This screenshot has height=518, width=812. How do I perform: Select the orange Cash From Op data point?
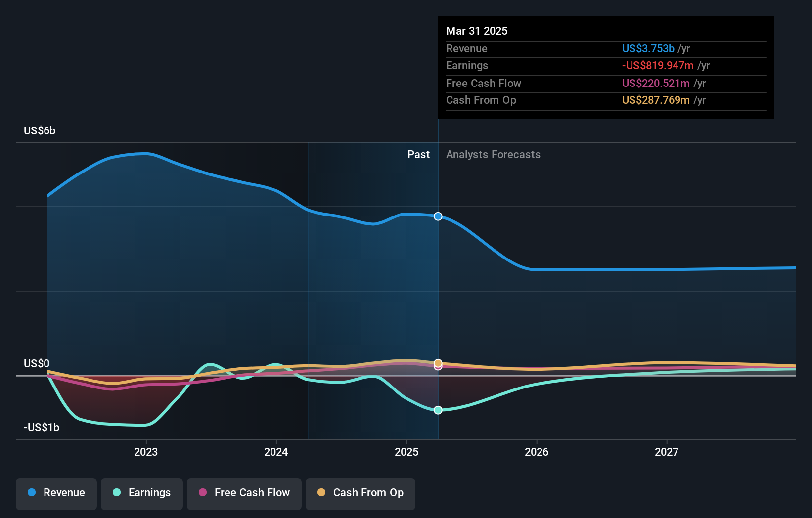point(438,363)
